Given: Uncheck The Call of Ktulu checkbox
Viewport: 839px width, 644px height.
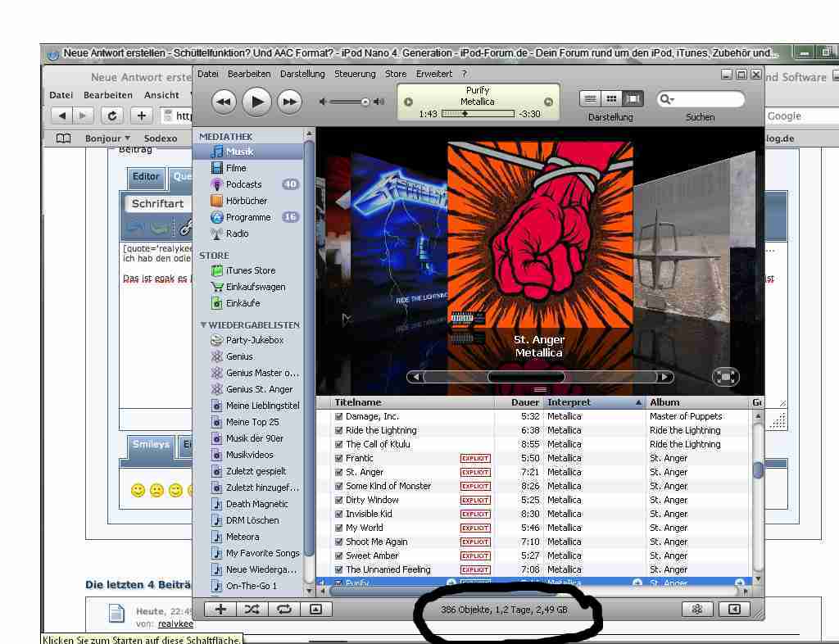Looking at the screenshot, I should tap(338, 444).
